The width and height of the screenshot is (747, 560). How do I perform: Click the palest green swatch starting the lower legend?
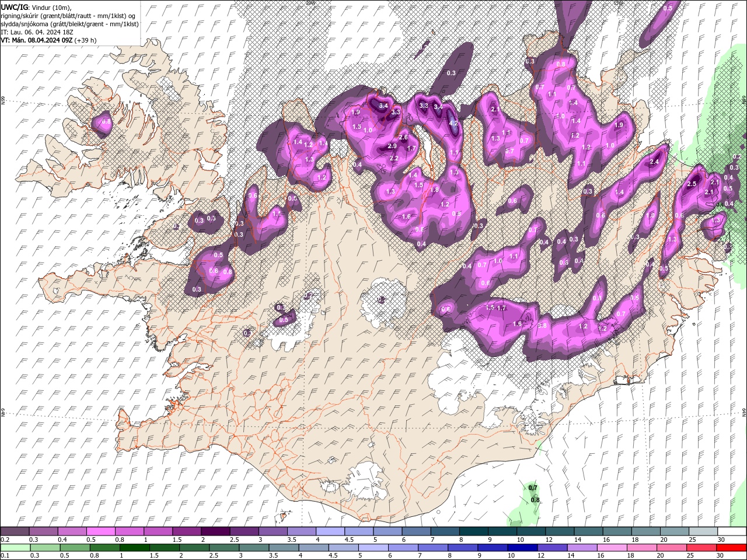(x=15, y=548)
